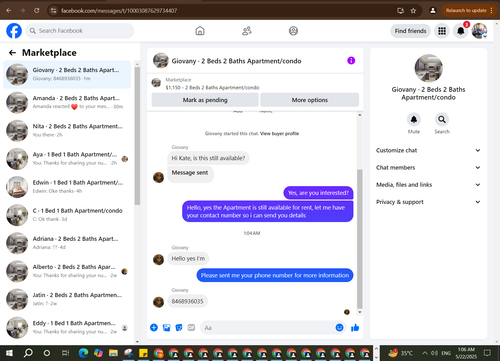
Task: Expand Chat members section
Action: tap(428, 168)
